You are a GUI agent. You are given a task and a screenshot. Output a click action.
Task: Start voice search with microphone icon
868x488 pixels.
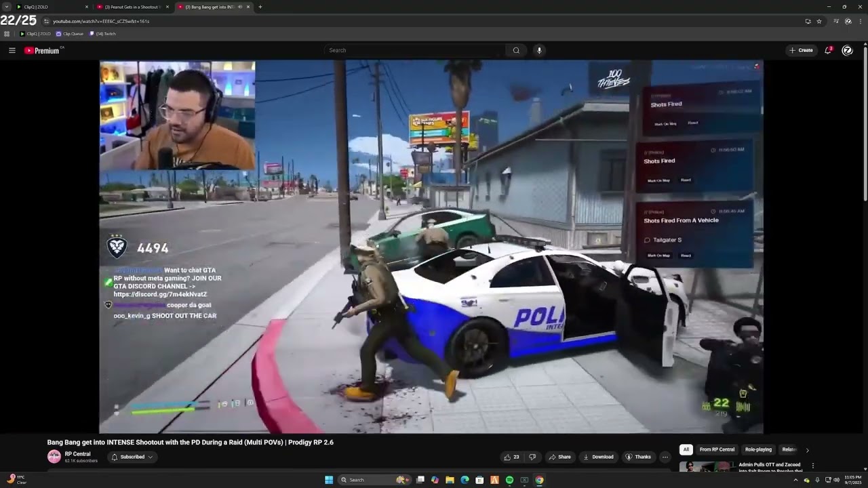pos(539,50)
